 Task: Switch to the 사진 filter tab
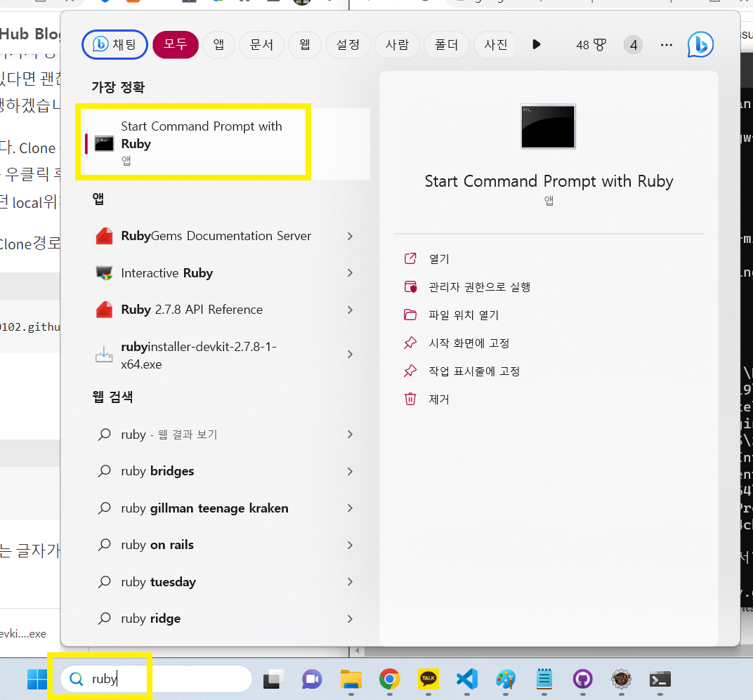click(x=495, y=45)
